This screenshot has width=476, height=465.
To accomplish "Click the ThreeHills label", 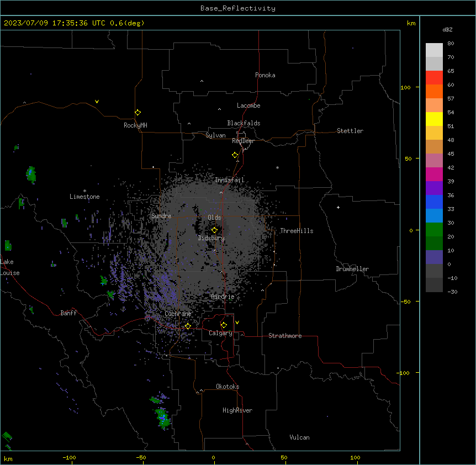I will pos(297,231).
